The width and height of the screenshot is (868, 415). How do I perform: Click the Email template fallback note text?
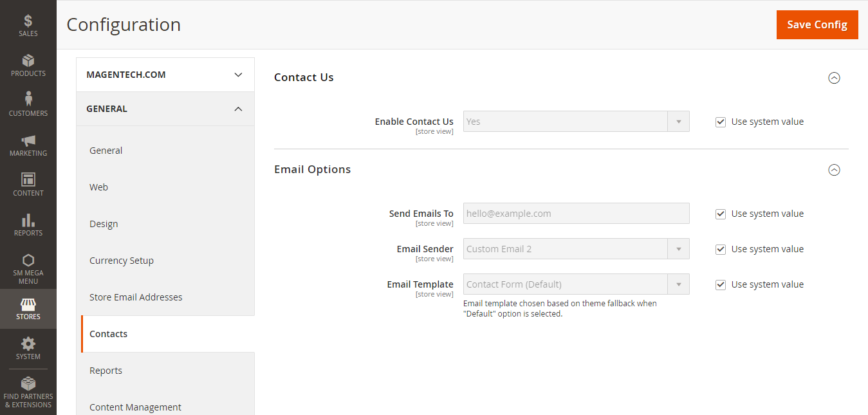click(x=560, y=308)
